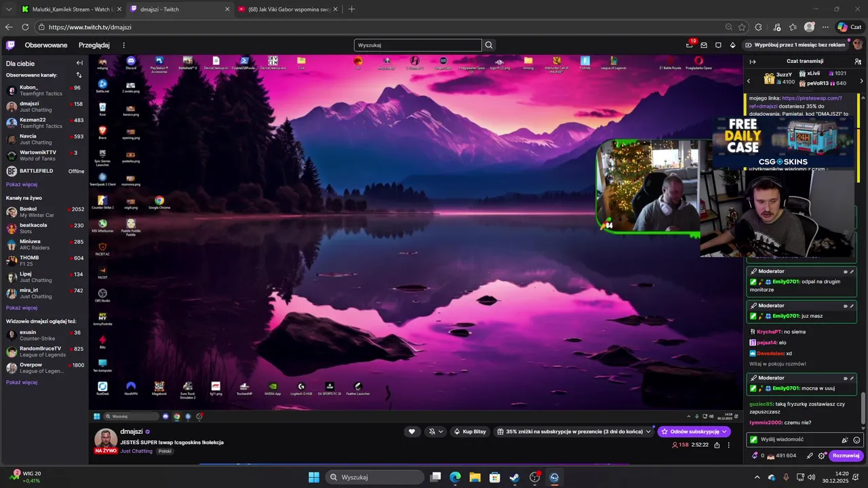This screenshot has height=488, width=868.
Task: Expand 'Pokaż więcej' under Kanały na żywo
Action: (22, 308)
